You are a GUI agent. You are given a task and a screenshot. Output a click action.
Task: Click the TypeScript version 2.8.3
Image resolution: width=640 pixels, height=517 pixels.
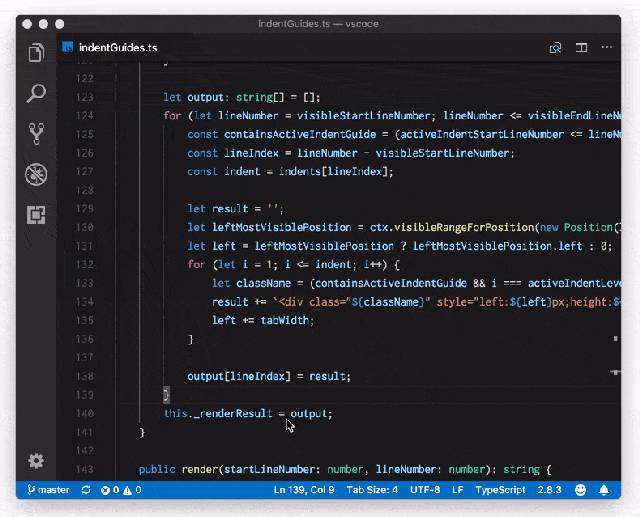point(549,490)
